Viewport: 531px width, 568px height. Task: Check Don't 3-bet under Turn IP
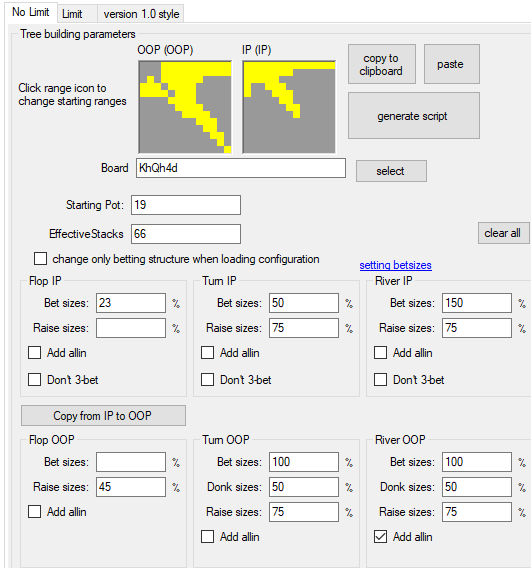coord(208,380)
